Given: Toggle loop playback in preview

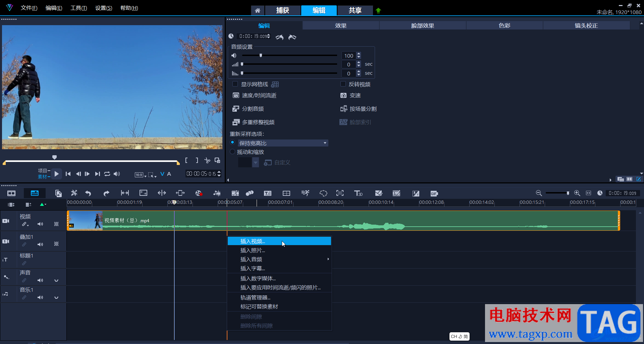Looking at the screenshot, I should coord(107,174).
